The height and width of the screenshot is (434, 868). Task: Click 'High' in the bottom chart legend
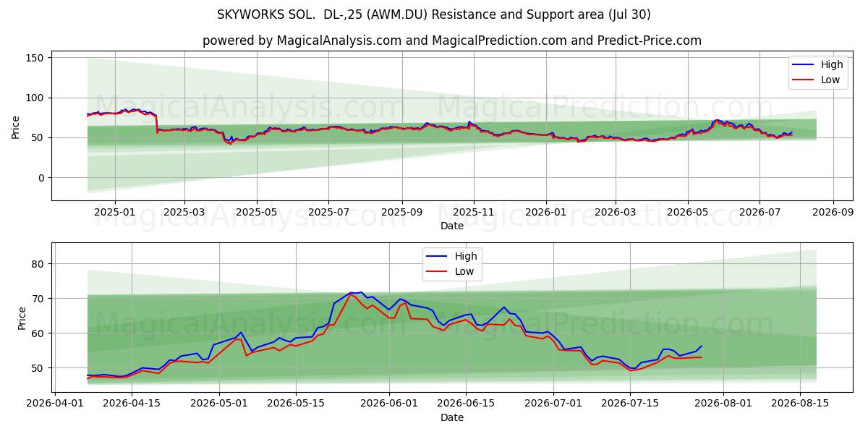click(466, 256)
